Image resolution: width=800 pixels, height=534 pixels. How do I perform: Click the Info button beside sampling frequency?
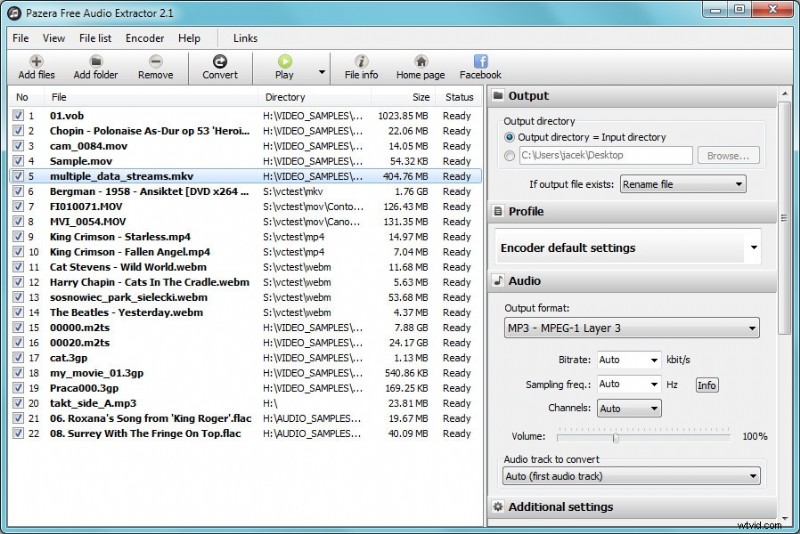707,385
